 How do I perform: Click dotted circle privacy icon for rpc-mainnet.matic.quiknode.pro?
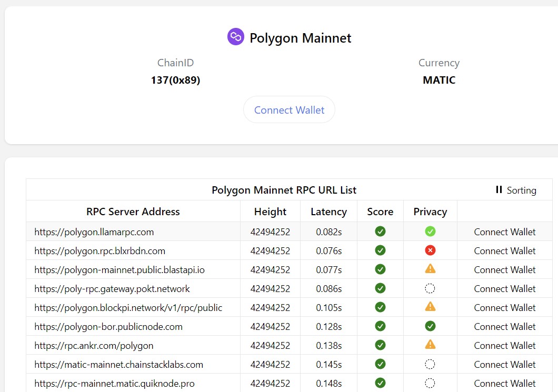(x=430, y=383)
